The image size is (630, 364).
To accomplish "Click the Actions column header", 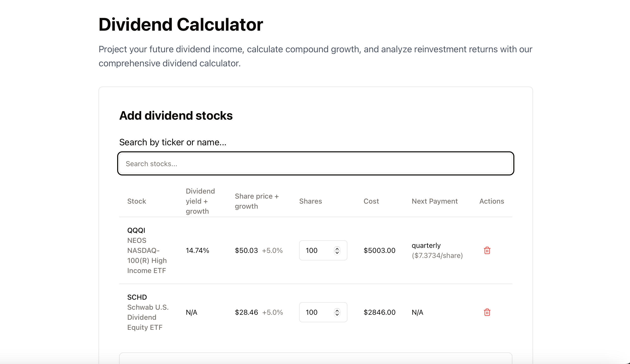I will pyautogui.click(x=491, y=201).
